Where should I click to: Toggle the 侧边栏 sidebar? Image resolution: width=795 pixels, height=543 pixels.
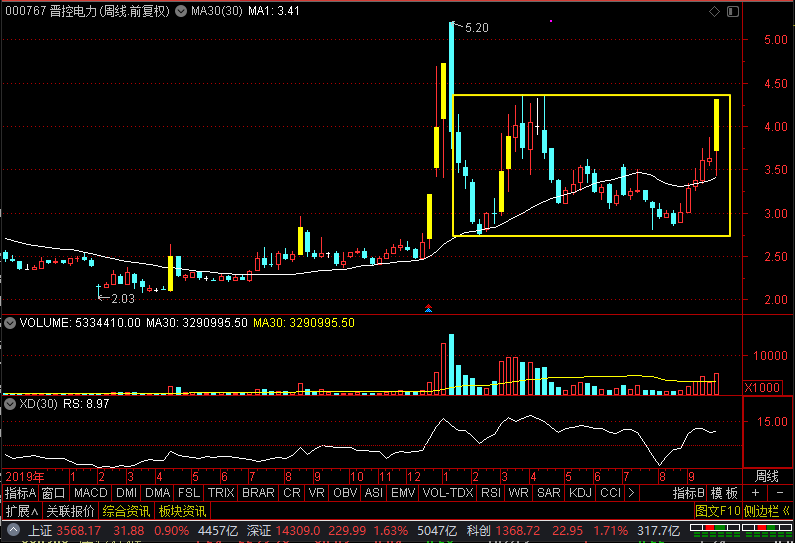click(767, 511)
